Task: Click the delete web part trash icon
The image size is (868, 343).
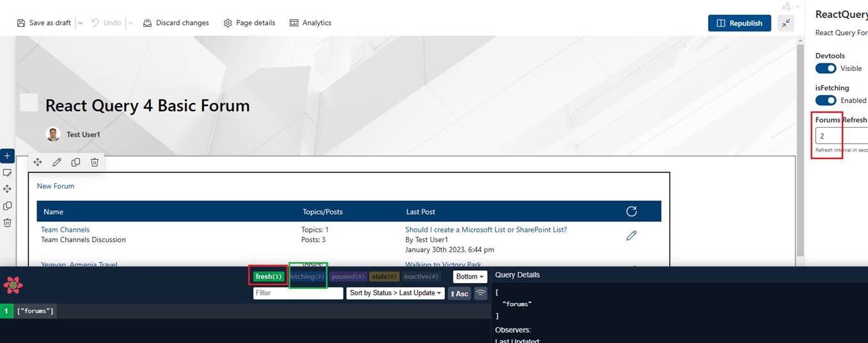Action: point(95,162)
